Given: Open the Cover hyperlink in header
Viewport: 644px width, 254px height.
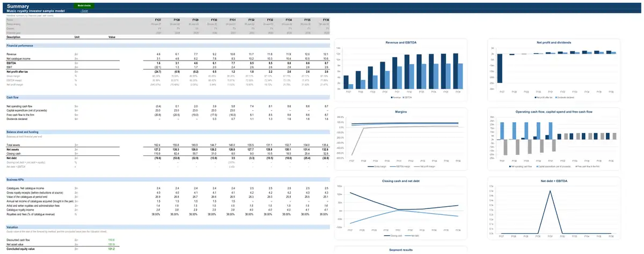Looking at the screenshot, I should [84, 11].
